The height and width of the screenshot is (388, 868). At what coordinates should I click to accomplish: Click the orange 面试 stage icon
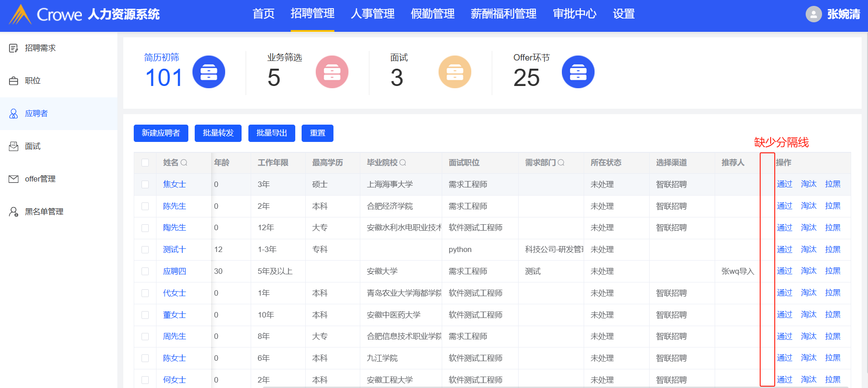point(454,72)
